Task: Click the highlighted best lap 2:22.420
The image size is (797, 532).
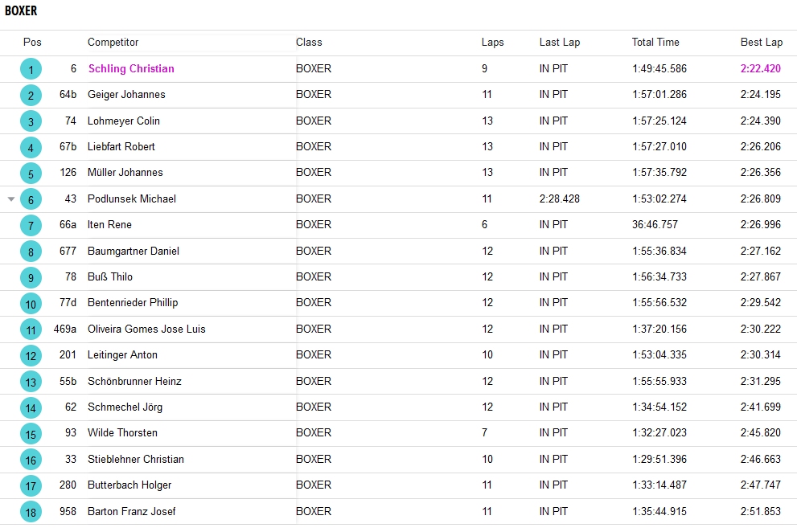Action: [760, 69]
